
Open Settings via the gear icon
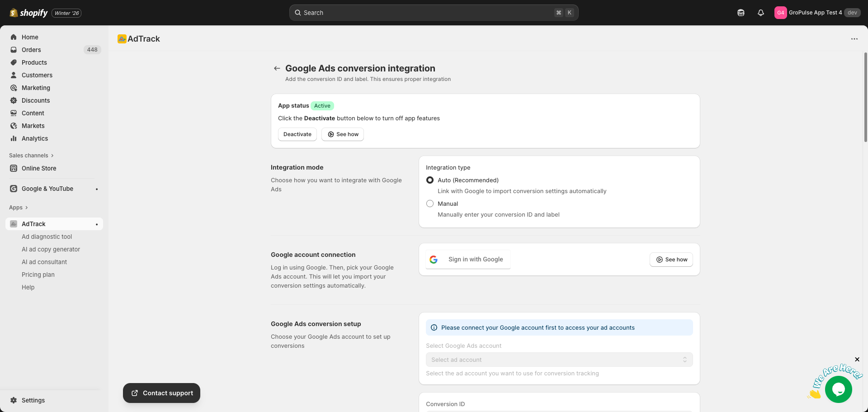click(x=14, y=400)
